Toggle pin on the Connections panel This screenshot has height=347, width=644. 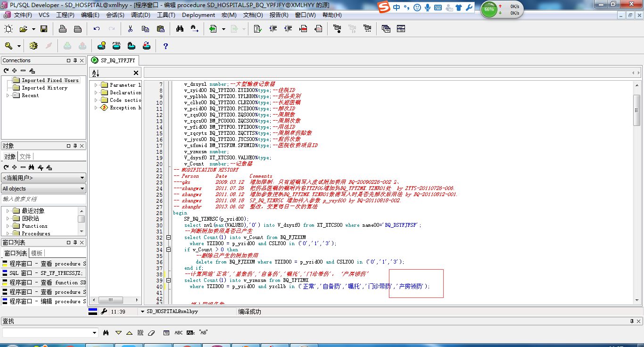pyautogui.click(x=75, y=60)
